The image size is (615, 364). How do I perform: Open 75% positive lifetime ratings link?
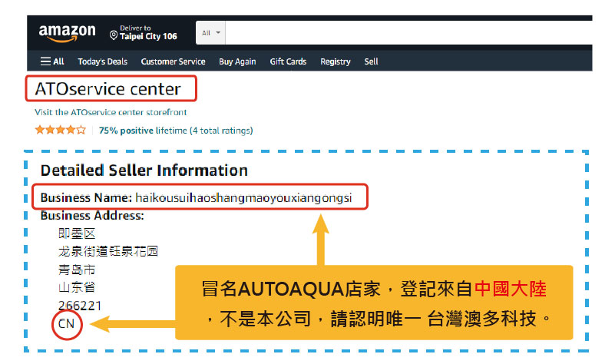click(176, 131)
